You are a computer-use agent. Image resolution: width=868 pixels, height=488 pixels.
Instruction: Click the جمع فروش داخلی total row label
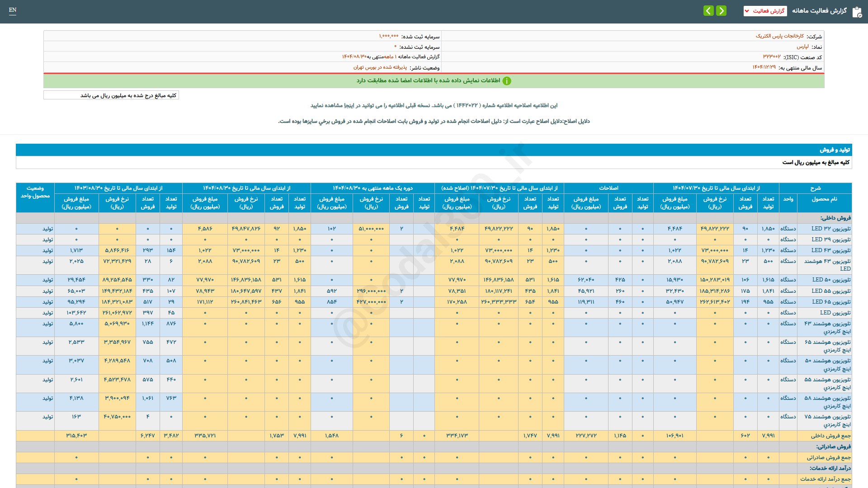click(x=830, y=436)
